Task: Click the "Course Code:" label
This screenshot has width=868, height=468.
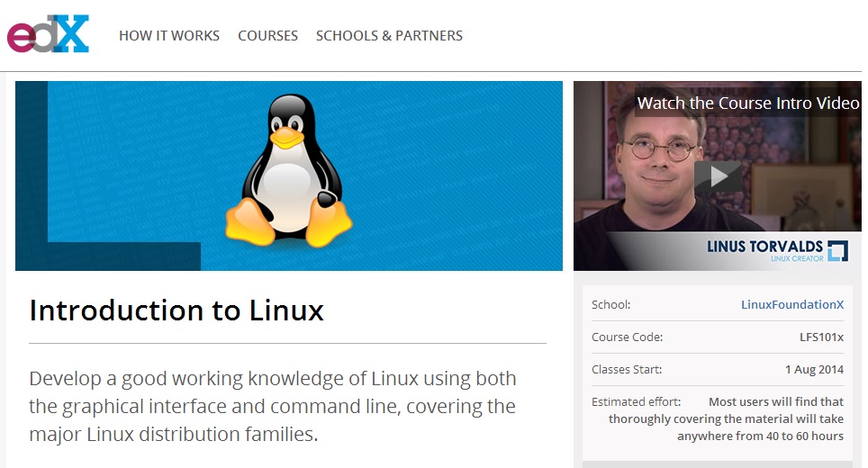Action: click(x=627, y=337)
